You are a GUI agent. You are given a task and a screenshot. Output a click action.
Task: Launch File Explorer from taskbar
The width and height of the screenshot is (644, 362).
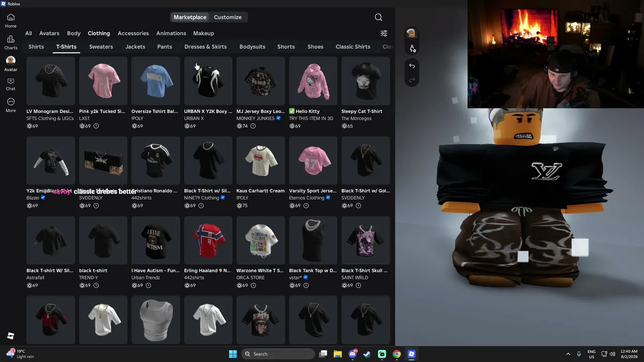point(338,354)
